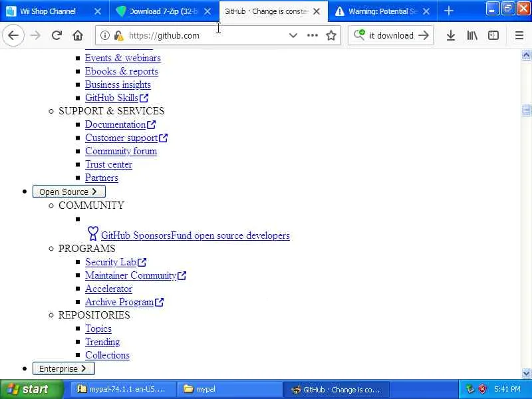Switch to the mypal folder taskbar window
The height and width of the screenshot is (399, 532).
[x=229, y=389]
